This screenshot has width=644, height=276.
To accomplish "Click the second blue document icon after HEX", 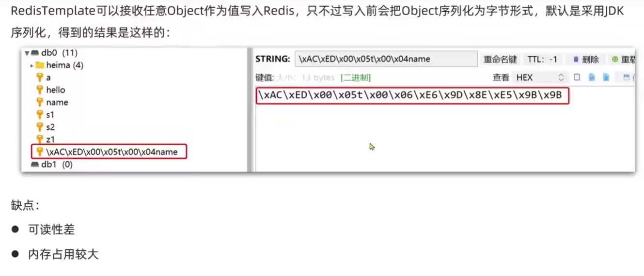I will (606, 77).
